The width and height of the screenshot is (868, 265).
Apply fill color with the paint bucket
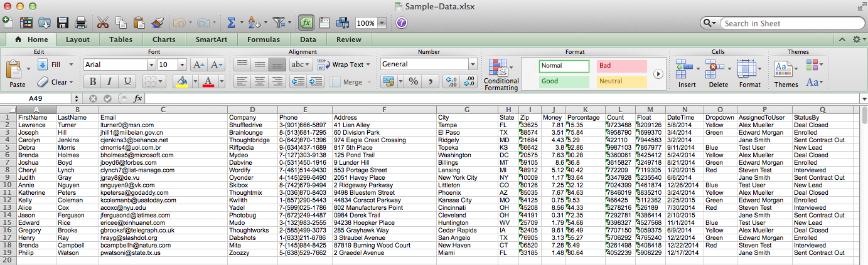tap(181, 81)
